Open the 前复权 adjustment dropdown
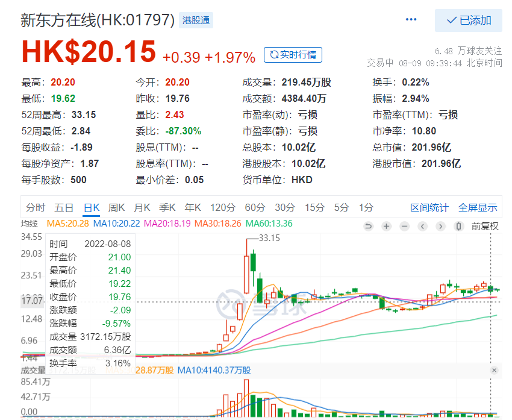 pos(485,227)
